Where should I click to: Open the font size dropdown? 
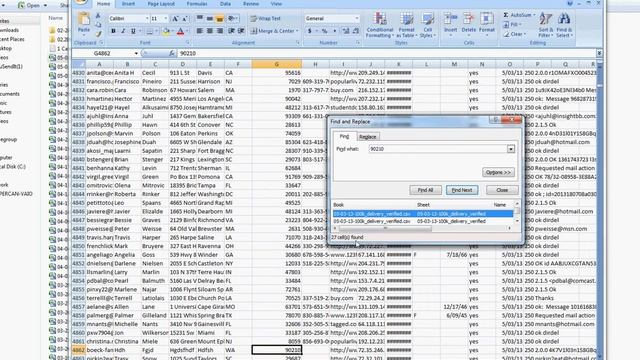coord(165,19)
